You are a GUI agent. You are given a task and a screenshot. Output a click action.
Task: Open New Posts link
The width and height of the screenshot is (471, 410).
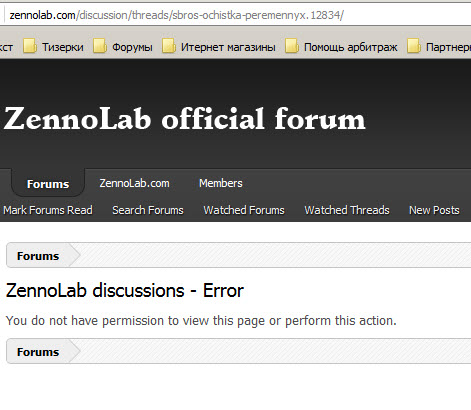click(434, 210)
